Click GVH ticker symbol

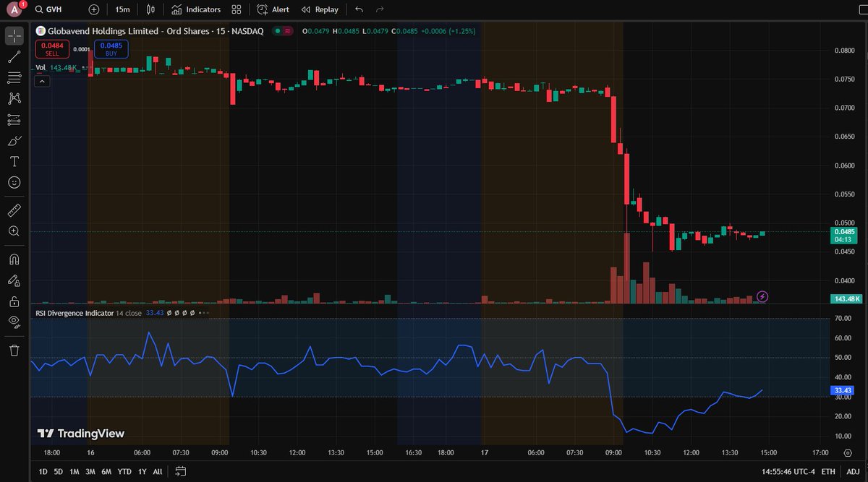pos(55,10)
